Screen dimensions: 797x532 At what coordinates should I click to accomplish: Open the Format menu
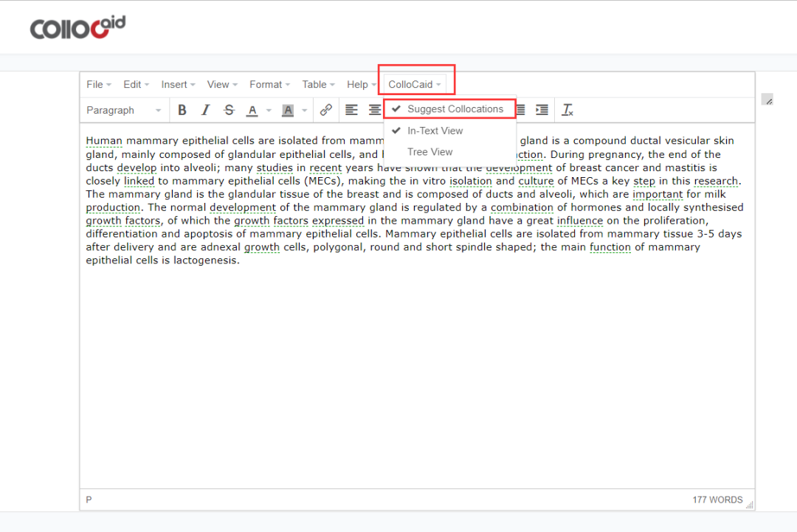pos(269,84)
